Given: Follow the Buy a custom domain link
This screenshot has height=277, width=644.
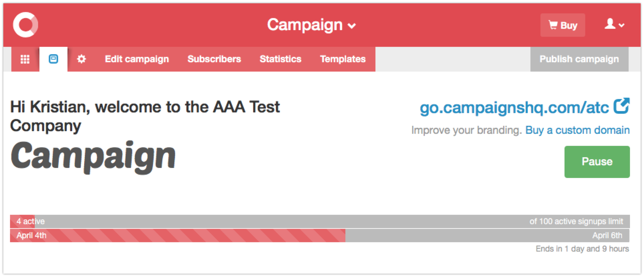Looking at the screenshot, I should click(577, 130).
